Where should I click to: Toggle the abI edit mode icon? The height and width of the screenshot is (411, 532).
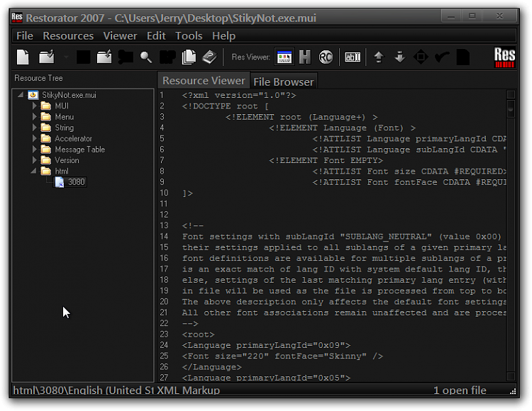tap(353, 57)
